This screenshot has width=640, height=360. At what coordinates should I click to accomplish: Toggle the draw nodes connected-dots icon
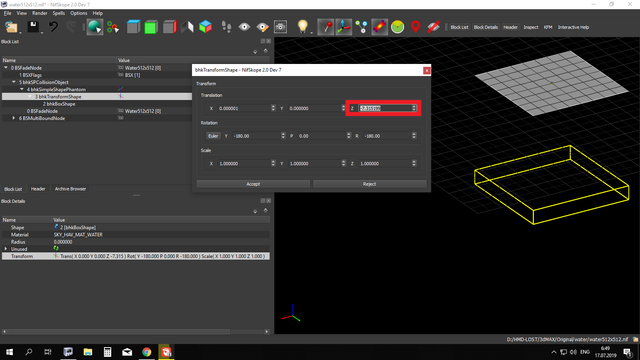[x=362, y=27]
